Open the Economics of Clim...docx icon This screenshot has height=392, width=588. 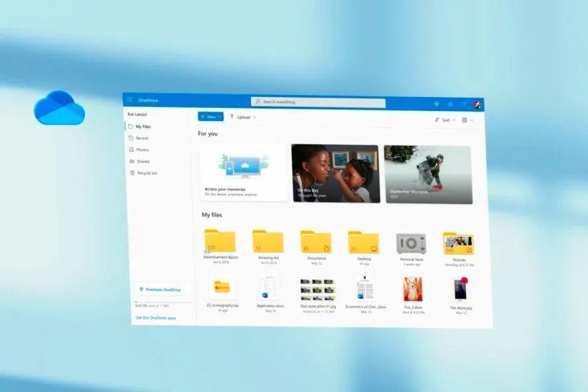click(x=365, y=288)
